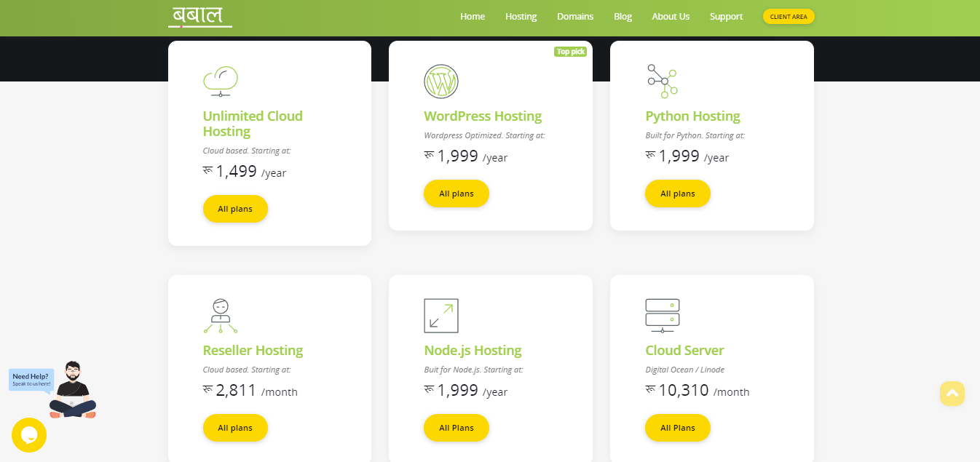Click the Need Help mascot illustration

point(71,389)
